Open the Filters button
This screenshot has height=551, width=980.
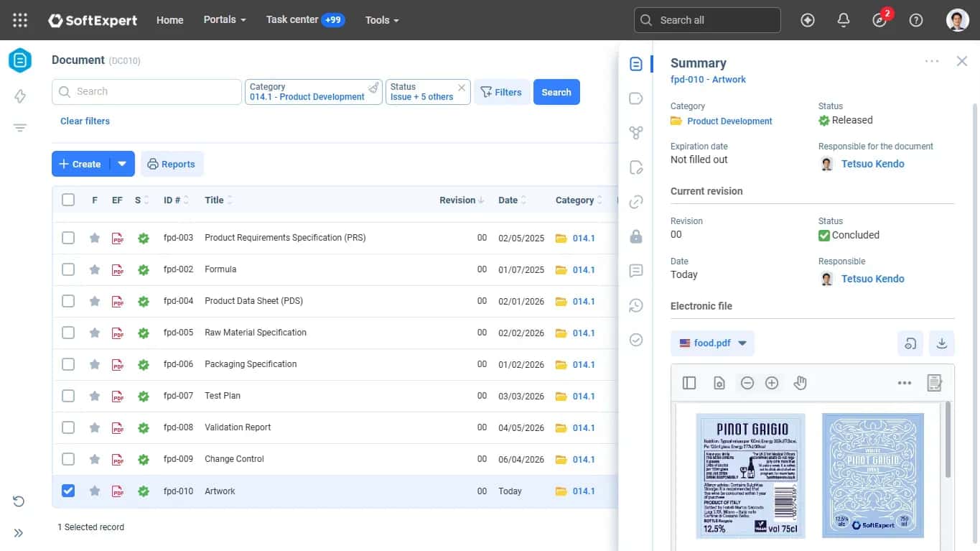click(501, 92)
